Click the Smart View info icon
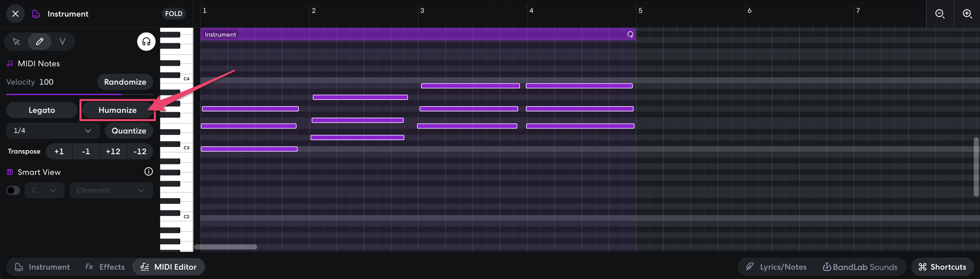The height and width of the screenshot is (279, 980). 148,172
